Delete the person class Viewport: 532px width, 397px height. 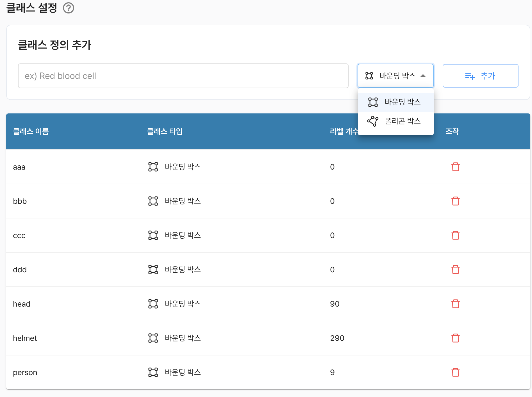[x=455, y=372]
